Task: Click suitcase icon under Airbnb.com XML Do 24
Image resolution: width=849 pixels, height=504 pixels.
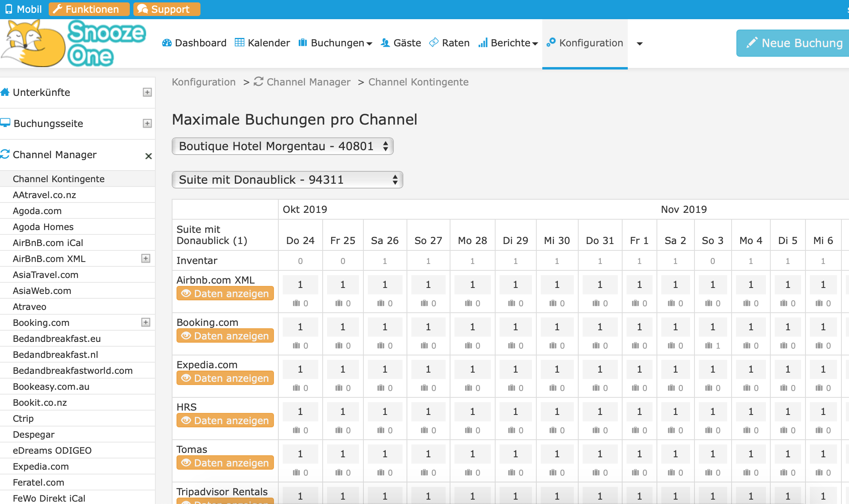Action: (x=296, y=303)
